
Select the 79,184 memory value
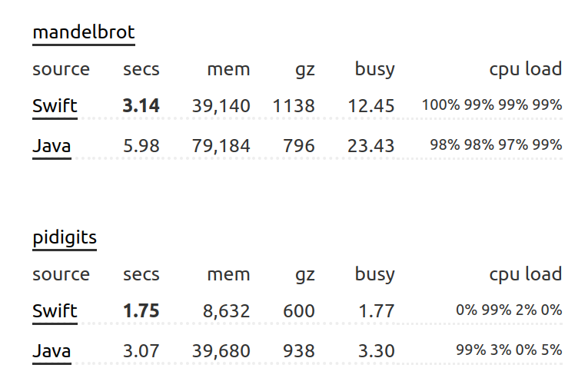point(221,145)
